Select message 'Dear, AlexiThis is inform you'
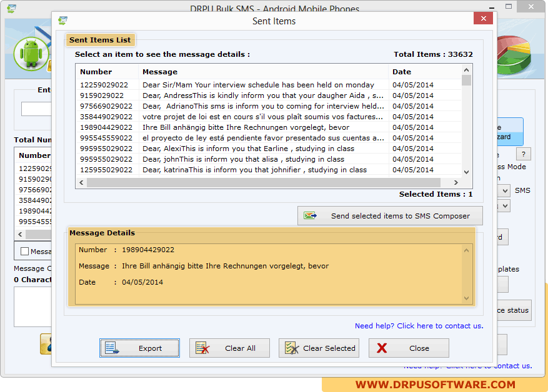This screenshot has width=548, height=392. click(x=269, y=149)
